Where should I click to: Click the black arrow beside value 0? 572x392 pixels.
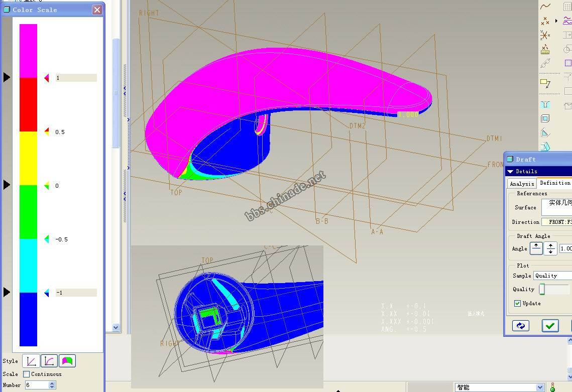(7, 185)
